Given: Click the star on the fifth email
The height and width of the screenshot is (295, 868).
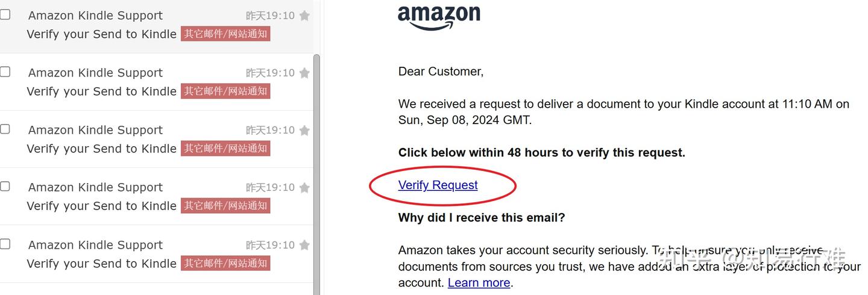Looking at the screenshot, I should tap(304, 245).
